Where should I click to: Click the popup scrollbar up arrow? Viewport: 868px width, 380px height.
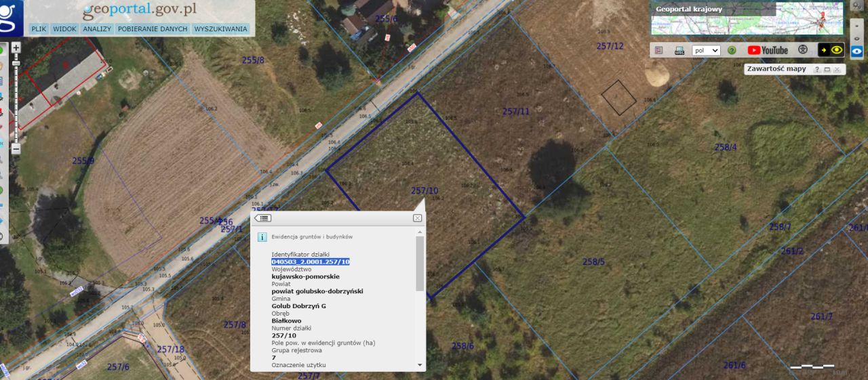[420, 232]
